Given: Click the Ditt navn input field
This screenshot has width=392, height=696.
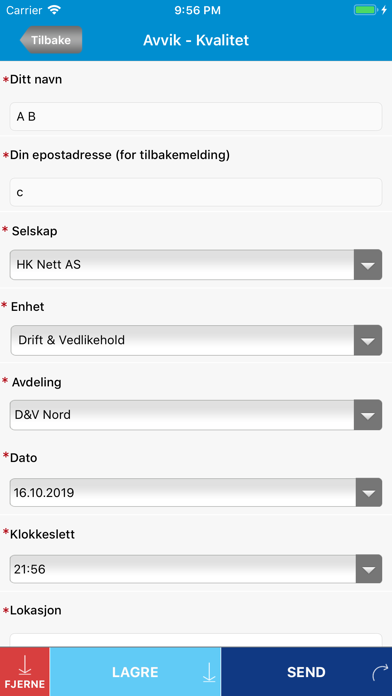Looking at the screenshot, I should coord(196,117).
